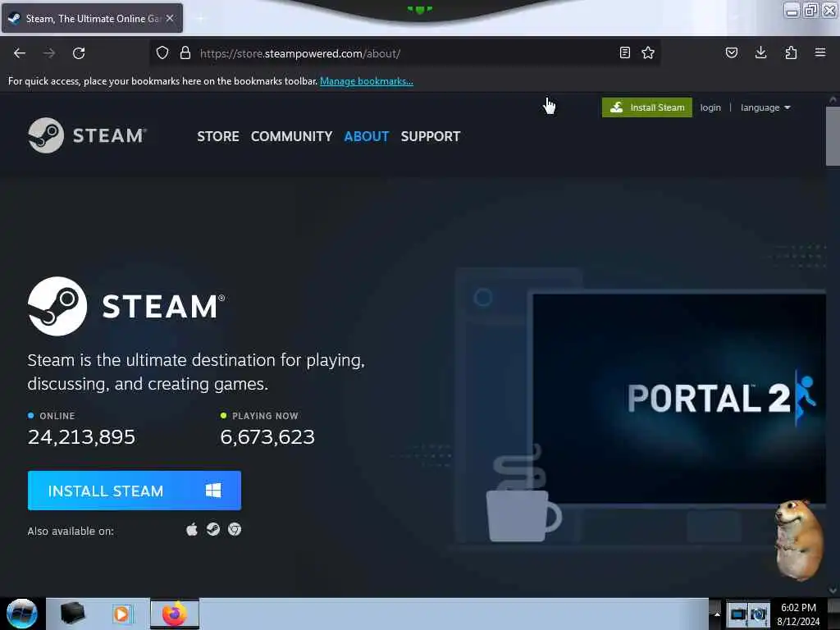Click the Firefox taskbar icon

coord(174,614)
